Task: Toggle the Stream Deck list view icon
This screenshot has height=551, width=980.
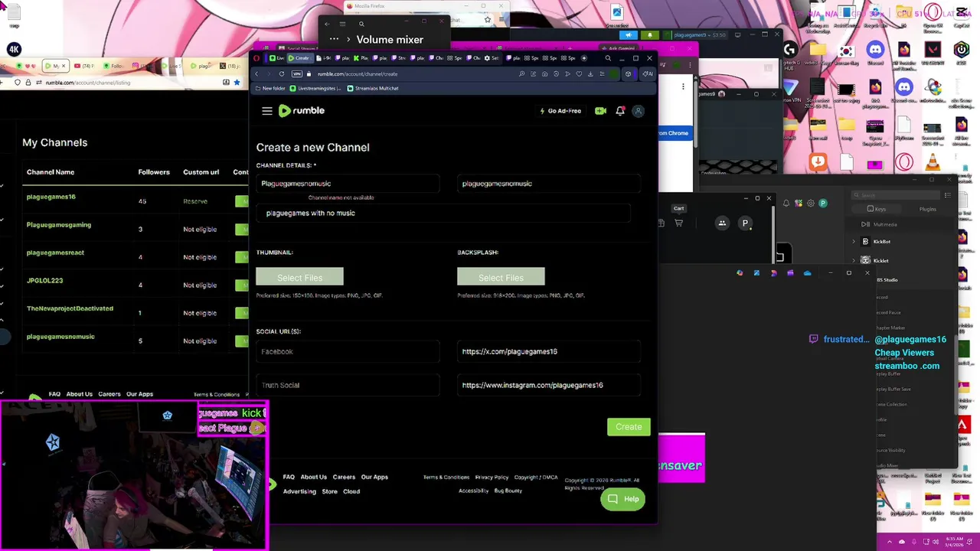Action: coord(948,195)
